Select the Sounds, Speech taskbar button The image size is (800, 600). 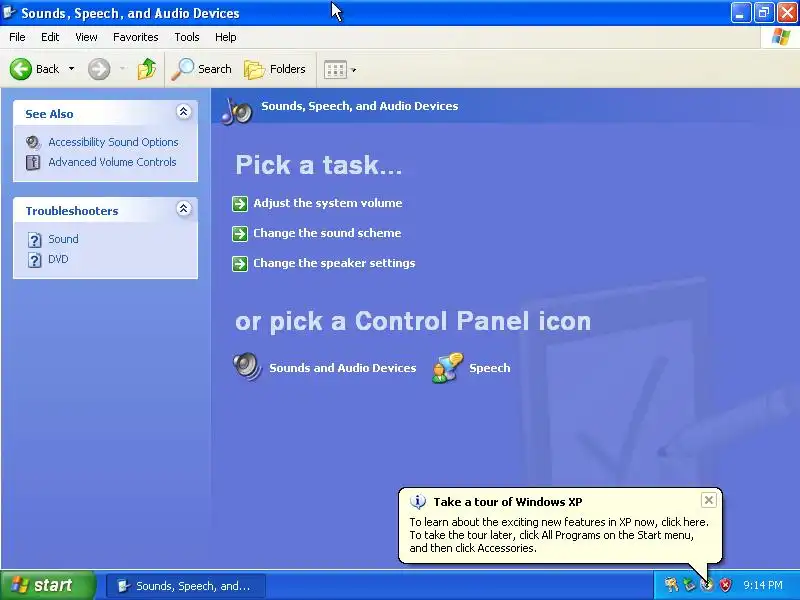(x=186, y=586)
